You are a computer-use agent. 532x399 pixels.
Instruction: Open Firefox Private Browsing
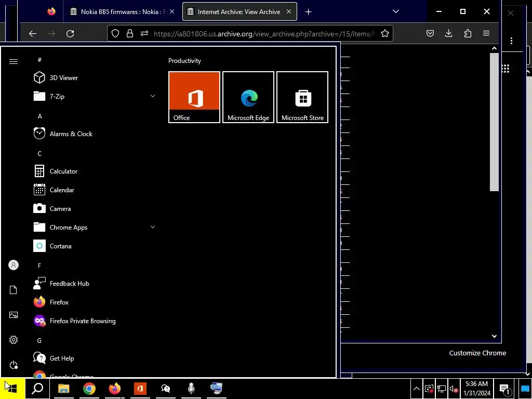[x=95, y=321]
